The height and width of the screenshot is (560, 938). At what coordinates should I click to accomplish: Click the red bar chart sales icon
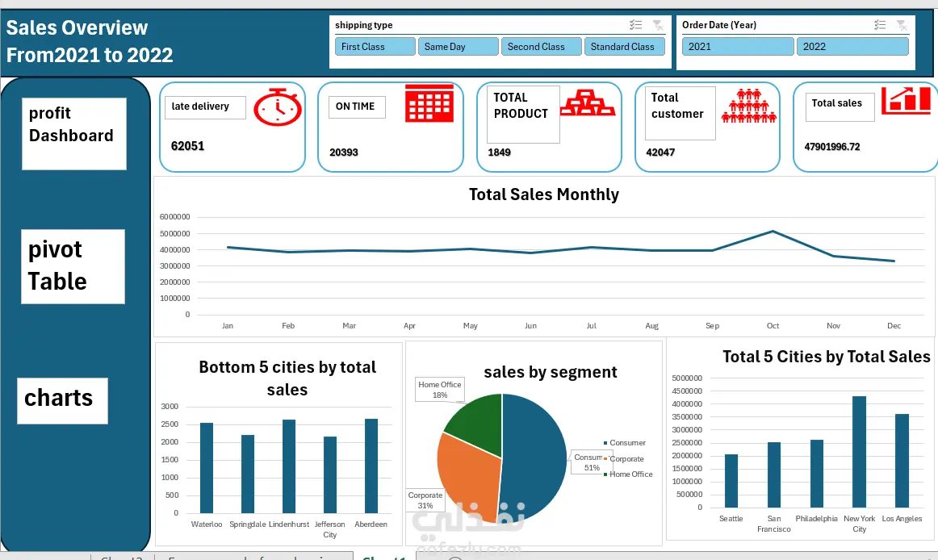(906, 100)
